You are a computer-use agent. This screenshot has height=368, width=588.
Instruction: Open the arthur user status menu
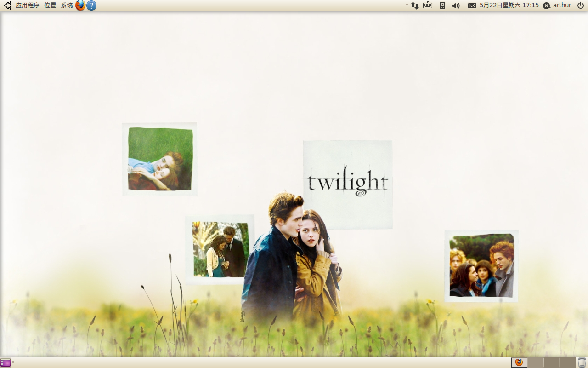[x=562, y=6]
